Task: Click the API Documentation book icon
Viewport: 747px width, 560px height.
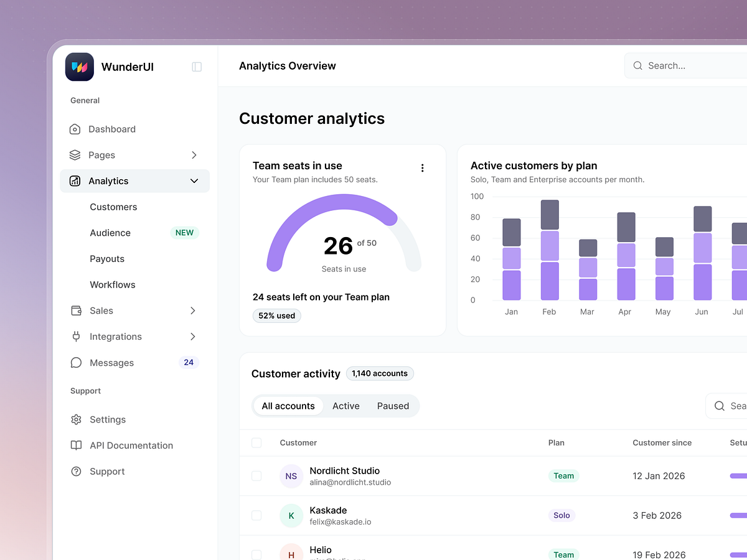Action: coord(76,446)
